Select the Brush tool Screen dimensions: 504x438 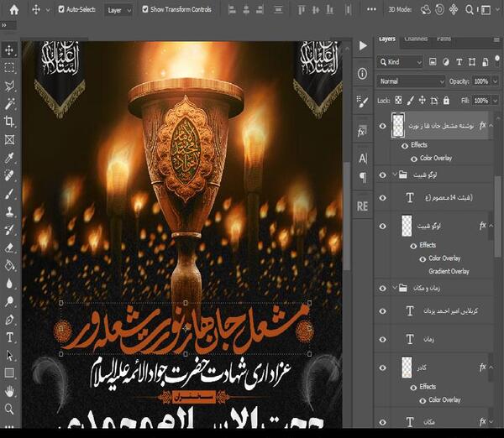pyautogui.click(x=9, y=194)
